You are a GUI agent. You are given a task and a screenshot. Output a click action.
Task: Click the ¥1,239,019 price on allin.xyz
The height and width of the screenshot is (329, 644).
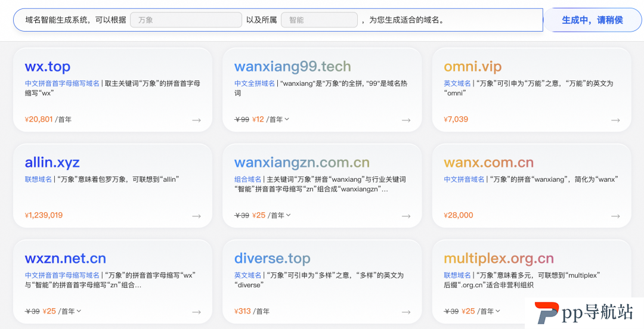coord(44,215)
